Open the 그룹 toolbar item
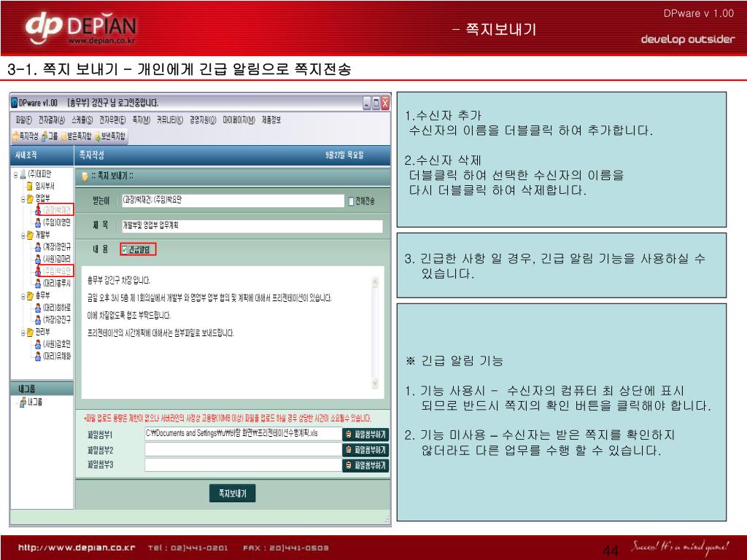The height and width of the screenshot is (560, 747). coord(50,136)
